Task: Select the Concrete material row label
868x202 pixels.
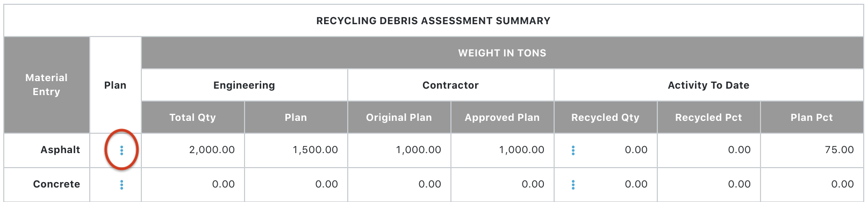Action: pos(56,184)
